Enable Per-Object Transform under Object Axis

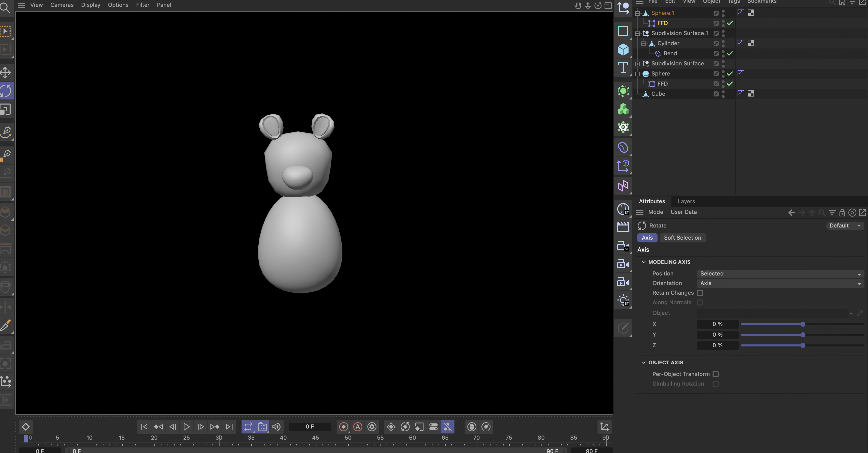pos(716,374)
